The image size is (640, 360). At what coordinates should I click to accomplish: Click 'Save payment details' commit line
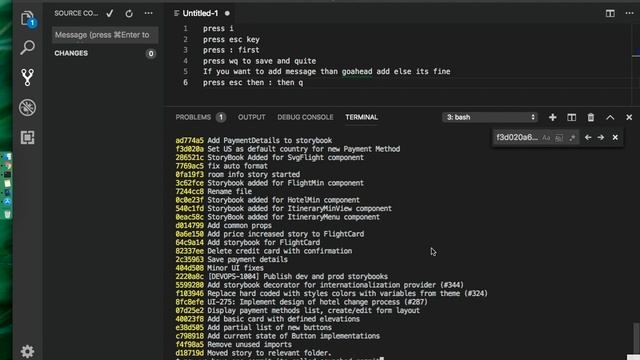(x=247, y=260)
